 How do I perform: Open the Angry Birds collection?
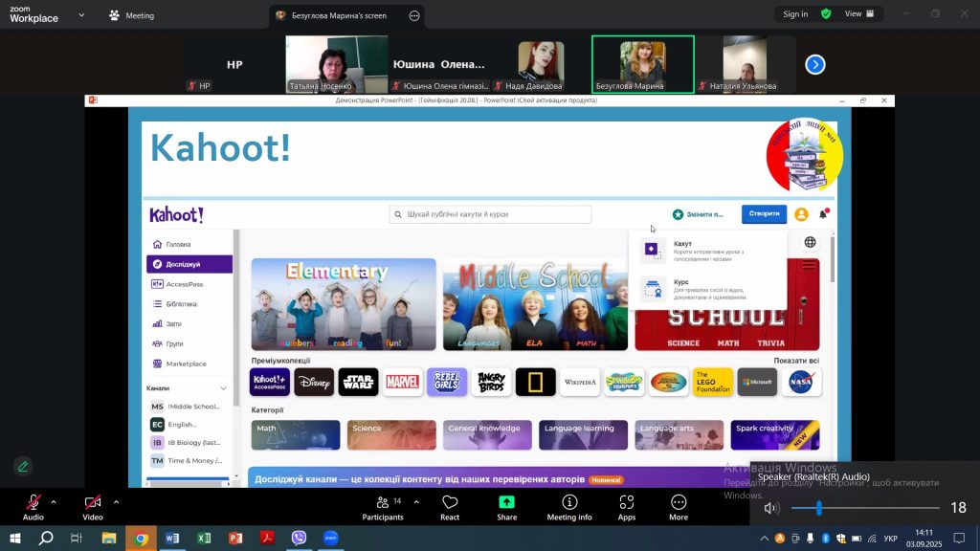(491, 382)
